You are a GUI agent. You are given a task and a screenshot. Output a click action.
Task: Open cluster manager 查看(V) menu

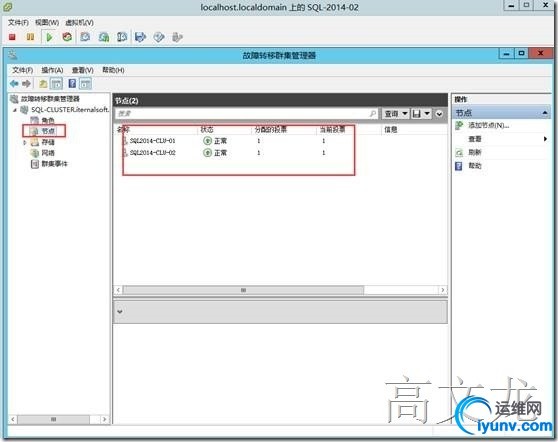click(x=83, y=70)
